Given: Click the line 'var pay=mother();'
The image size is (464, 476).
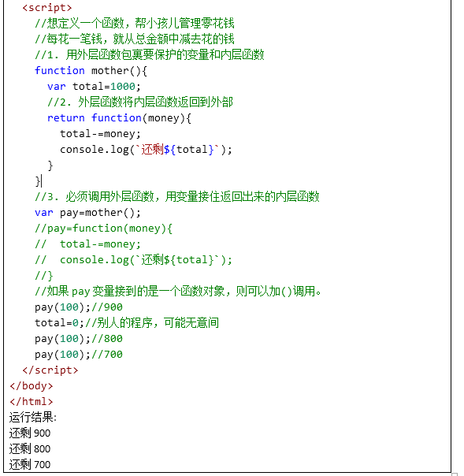Looking at the screenshot, I should coord(87,213).
